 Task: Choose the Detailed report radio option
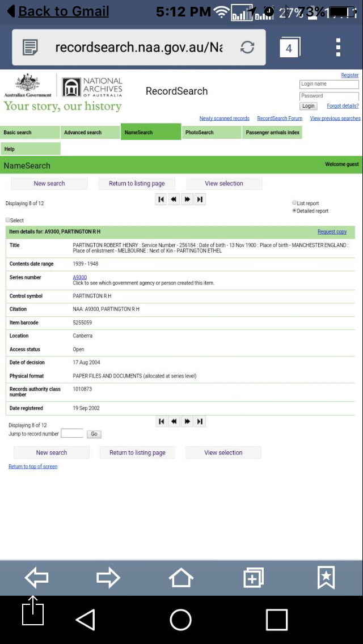[x=294, y=211]
